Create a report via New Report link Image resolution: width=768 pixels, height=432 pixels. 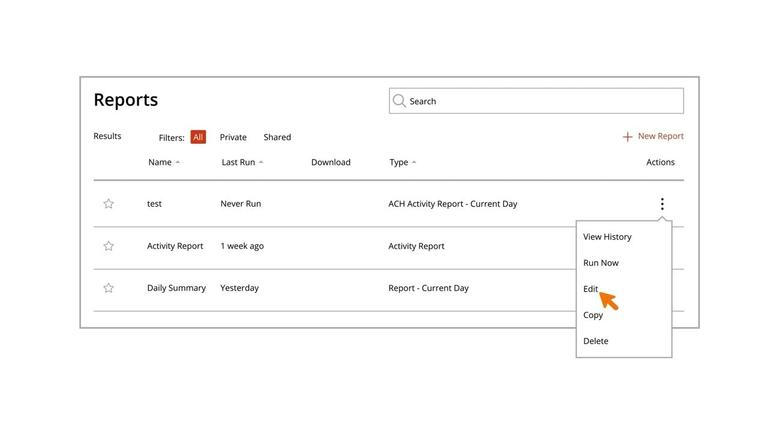point(660,136)
